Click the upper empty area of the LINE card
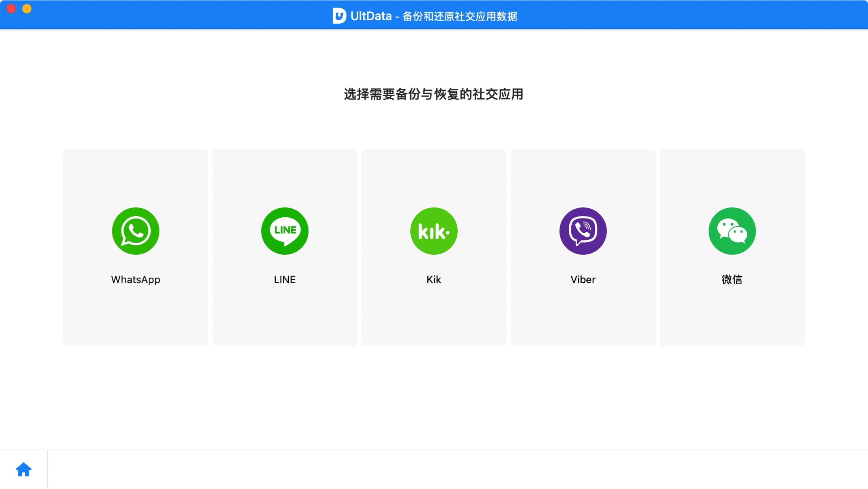Image resolution: width=868 pixels, height=489 pixels. [x=284, y=175]
